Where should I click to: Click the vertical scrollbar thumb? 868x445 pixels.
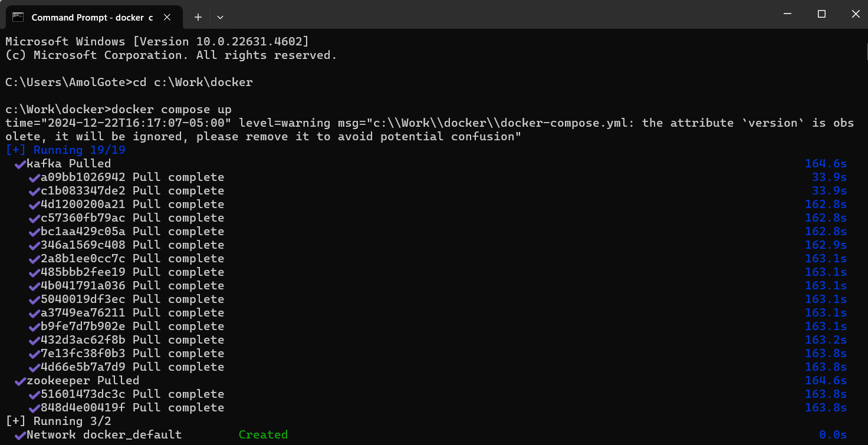tap(866, 53)
